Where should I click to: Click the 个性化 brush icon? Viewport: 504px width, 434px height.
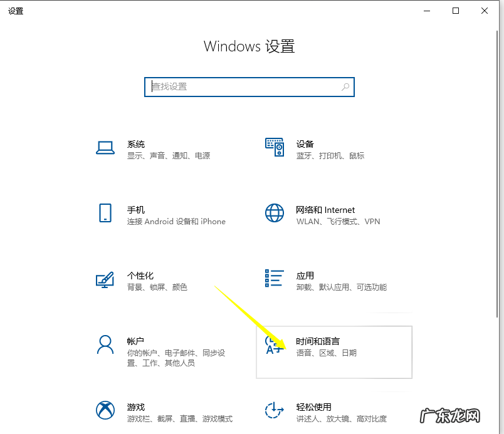(x=105, y=280)
